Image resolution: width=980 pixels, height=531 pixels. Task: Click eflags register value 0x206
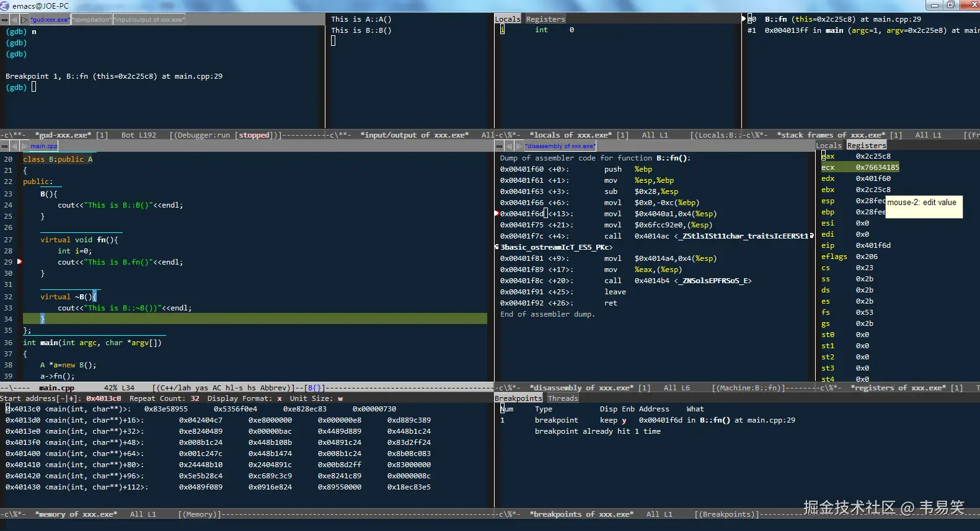[x=867, y=257]
